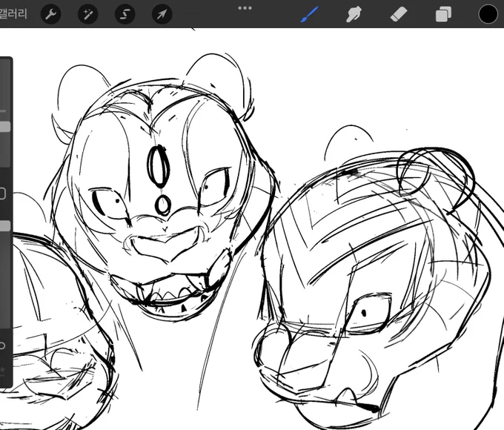Select the Smudge finger tool
The image size is (504, 430).
point(354,14)
